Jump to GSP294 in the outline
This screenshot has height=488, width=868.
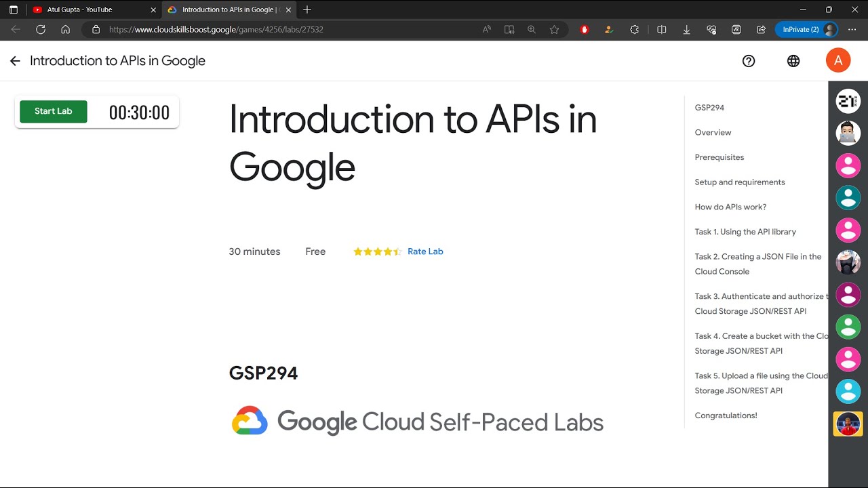click(709, 108)
